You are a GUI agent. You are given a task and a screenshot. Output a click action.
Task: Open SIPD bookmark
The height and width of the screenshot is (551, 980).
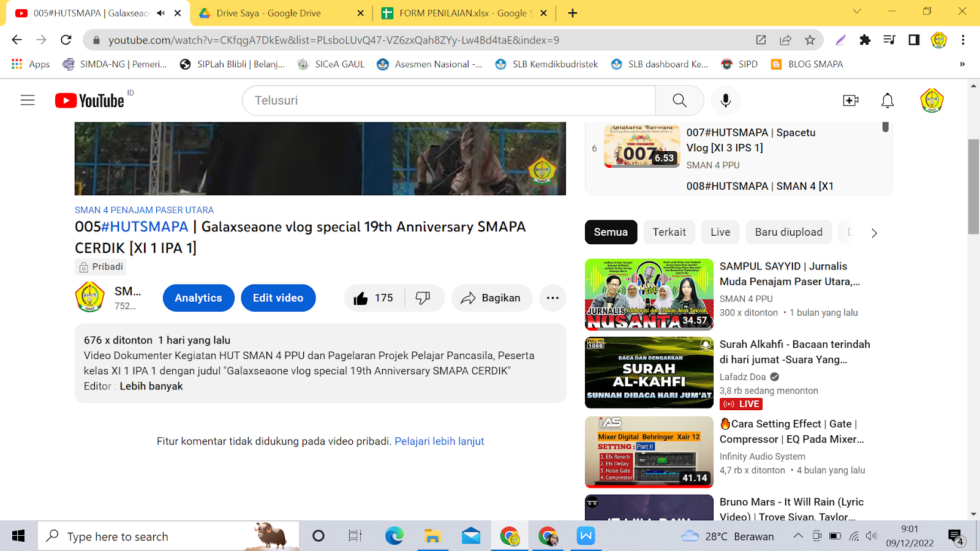pos(739,64)
